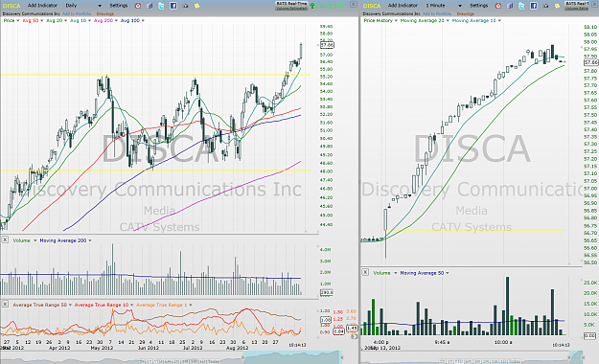Close the daily chart with the top X button
This screenshot has height=364, width=599.
coord(354,4)
